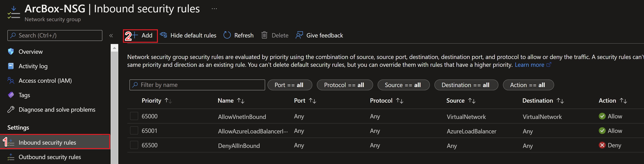Click the red Deny status icon
644x164 pixels.
602,145
